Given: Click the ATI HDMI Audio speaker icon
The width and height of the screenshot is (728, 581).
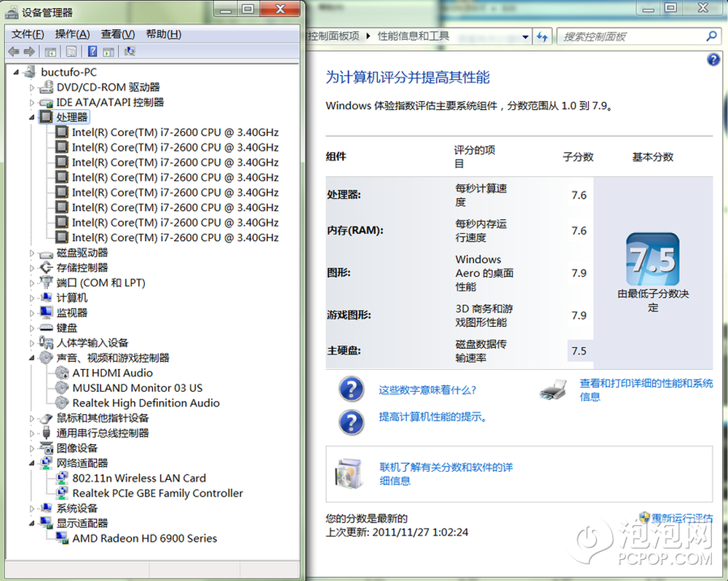Looking at the screenshot, I should click(x=62, y=373).
